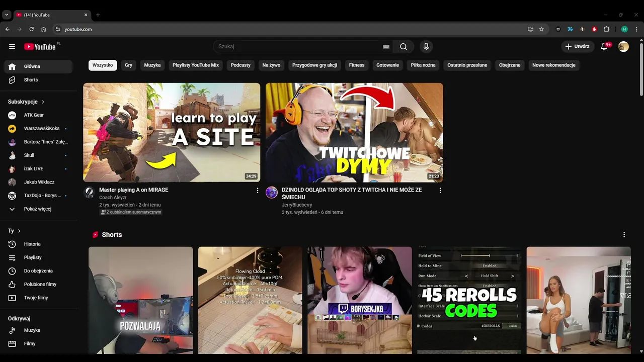The height and width of the screenshot is (362, 644).
Task: Open Twoje filmy in sidebar
Action: pyautogui.click(x=38, y=298)
